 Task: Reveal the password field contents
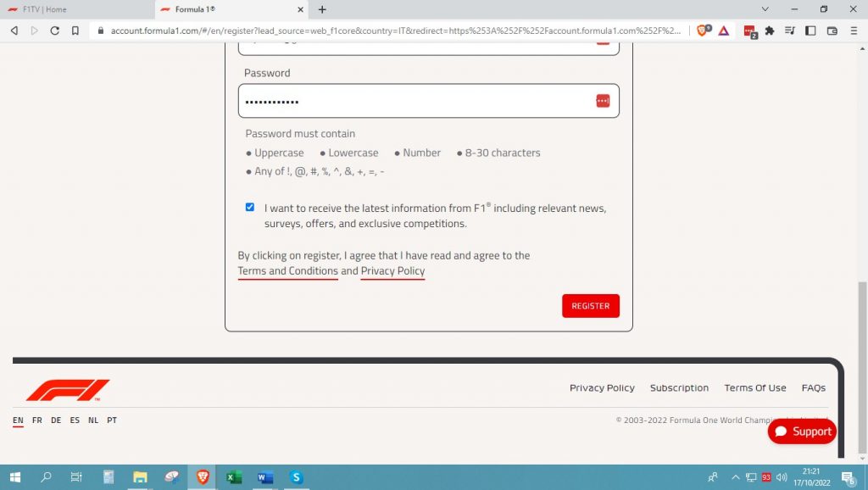603,99
